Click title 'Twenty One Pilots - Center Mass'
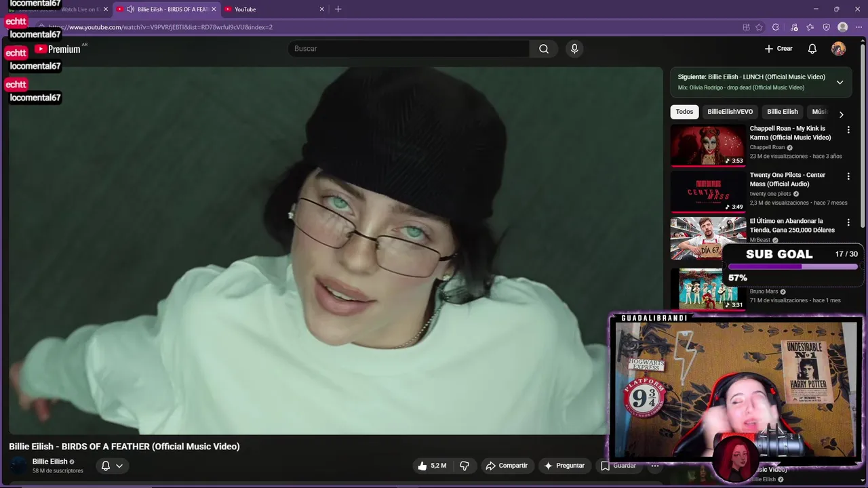Image resolution: width=868 pixels, height=488 pixels. click(x=787, y=179)
